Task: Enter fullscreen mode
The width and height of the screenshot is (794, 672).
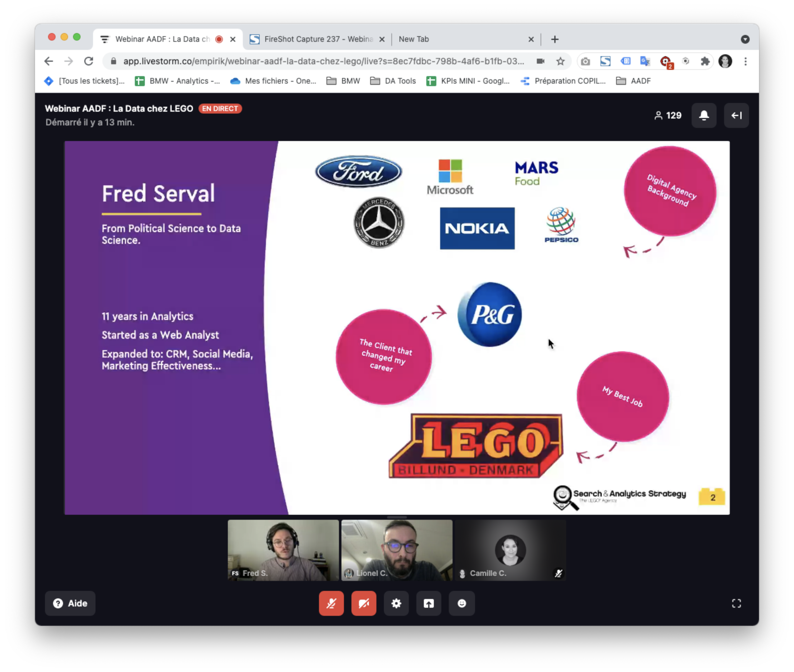Action: 736,603
